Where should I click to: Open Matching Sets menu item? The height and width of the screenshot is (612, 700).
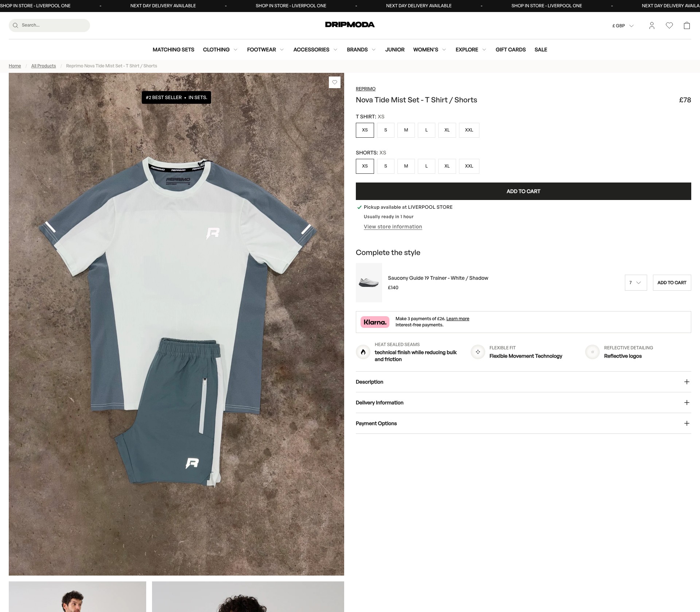point(174,50)
